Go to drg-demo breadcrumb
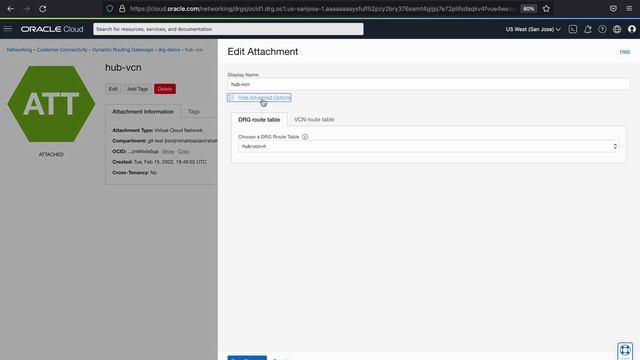Image resolution: width=640 pixels, height=360 pixels. (x=169, y=50)
